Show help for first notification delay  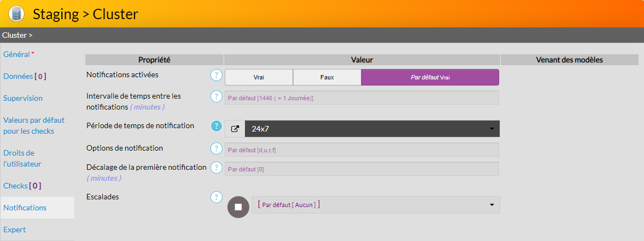[216, 168]
